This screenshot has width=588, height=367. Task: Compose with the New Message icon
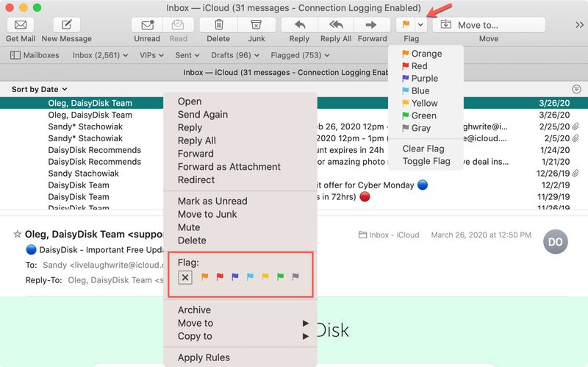click(67, 25)
